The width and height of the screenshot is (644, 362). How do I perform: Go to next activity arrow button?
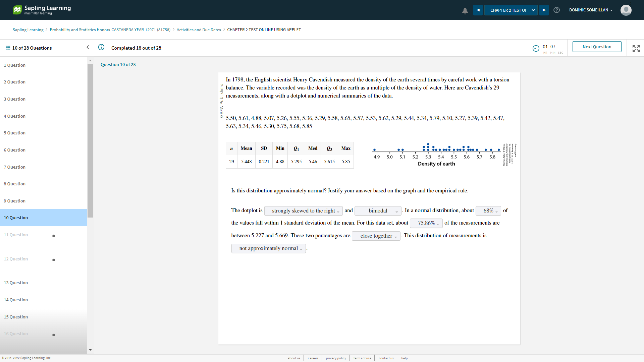(544, 10)
